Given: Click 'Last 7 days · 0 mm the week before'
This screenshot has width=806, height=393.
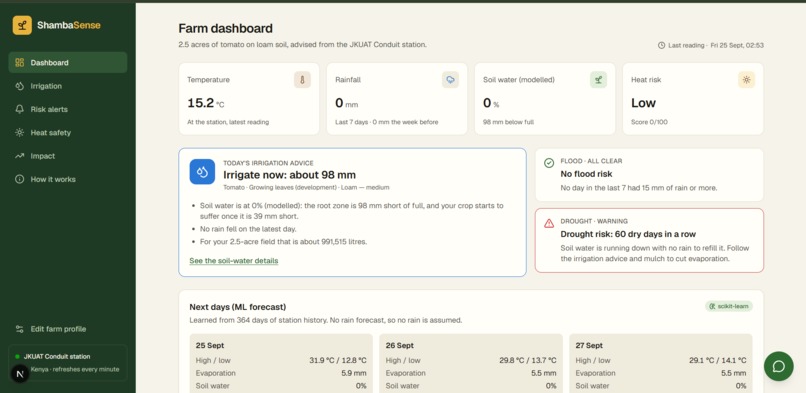Looking at the screenshot, I should point(387,122).
